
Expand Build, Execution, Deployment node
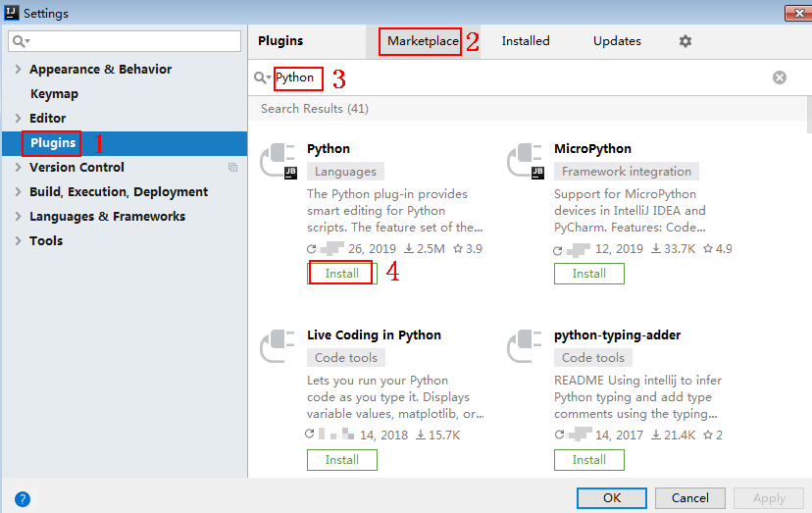pyautogui.click(x=18, y=191)
